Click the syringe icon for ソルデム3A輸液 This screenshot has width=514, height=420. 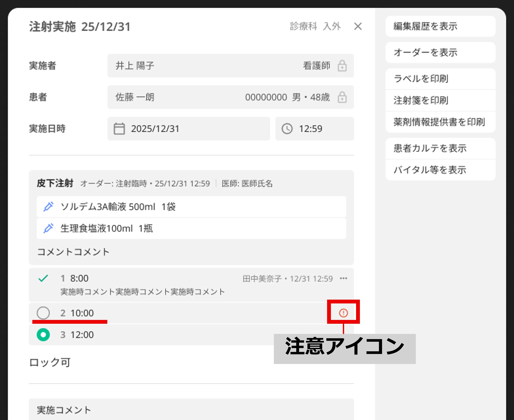coord(48,207)
